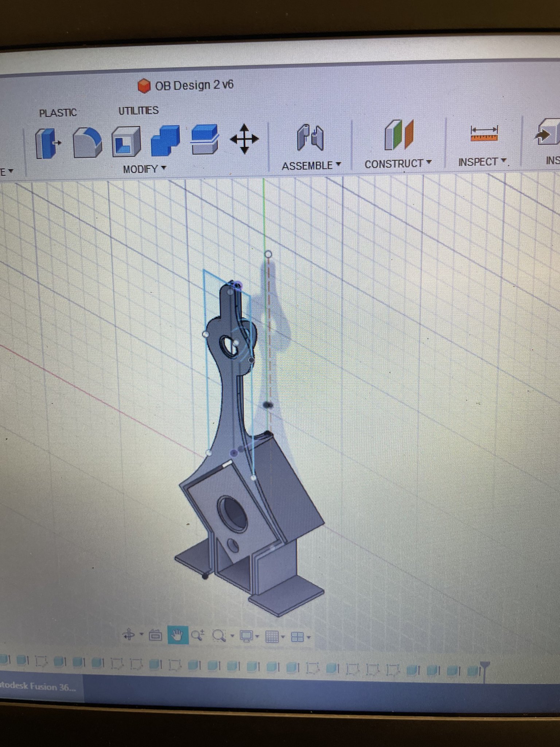Click the large circular hole on the model
The width and height of the screenshot is (560, 747).
click(x=232, y=514)
